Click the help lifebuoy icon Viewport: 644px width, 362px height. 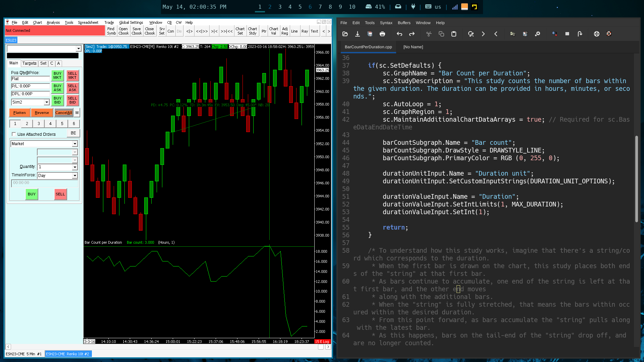click(x=596, y=34)
